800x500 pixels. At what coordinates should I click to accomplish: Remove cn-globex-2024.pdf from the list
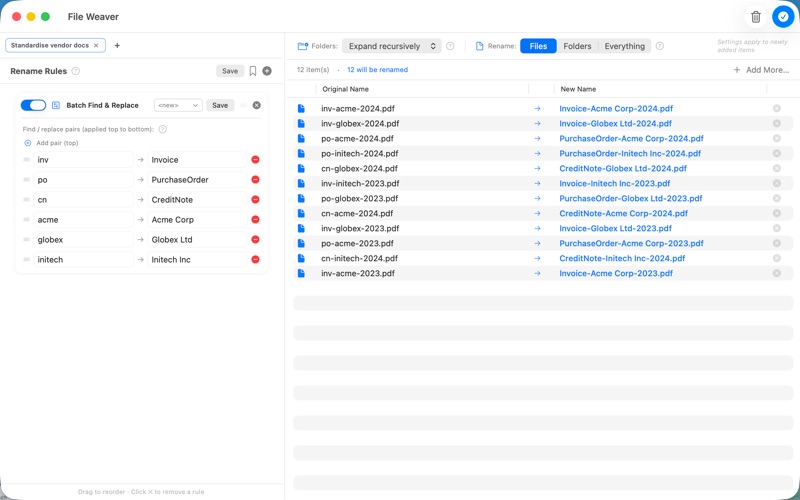coord(777,168)
